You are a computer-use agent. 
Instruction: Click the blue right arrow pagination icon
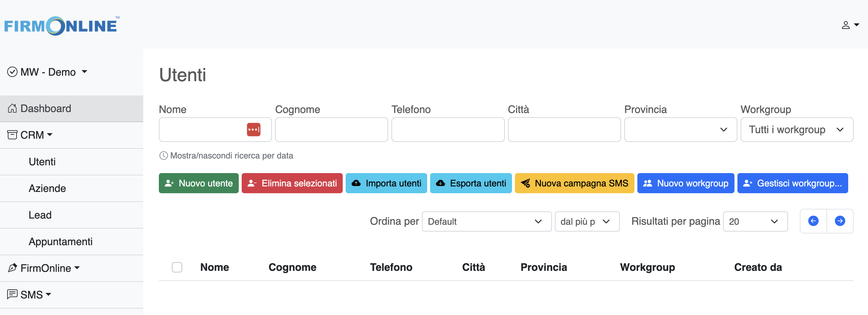(840, 221)
